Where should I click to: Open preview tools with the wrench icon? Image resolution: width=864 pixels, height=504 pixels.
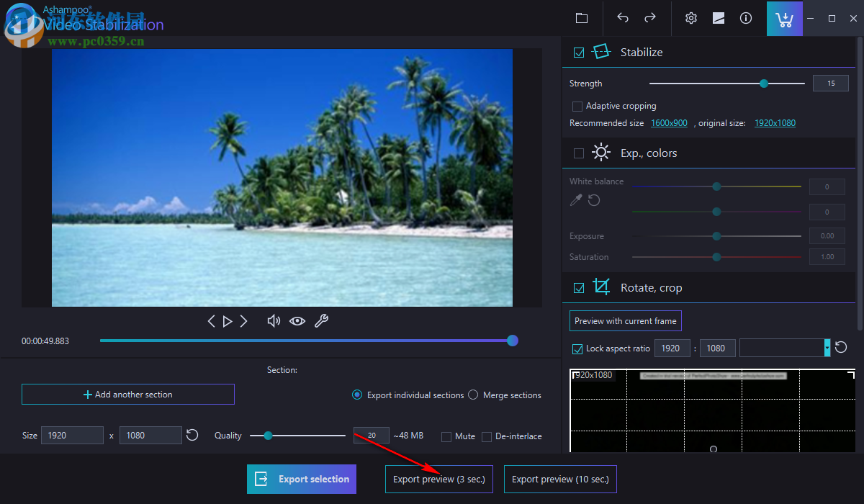(322, 320)
